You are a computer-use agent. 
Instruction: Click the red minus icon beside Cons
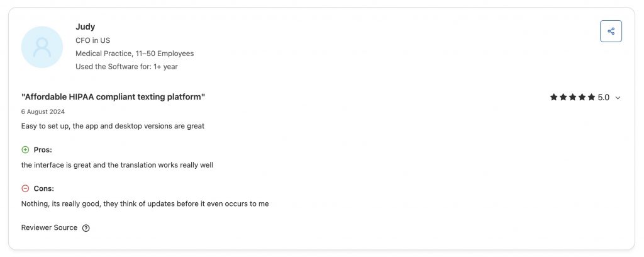(x=25, y=188)
